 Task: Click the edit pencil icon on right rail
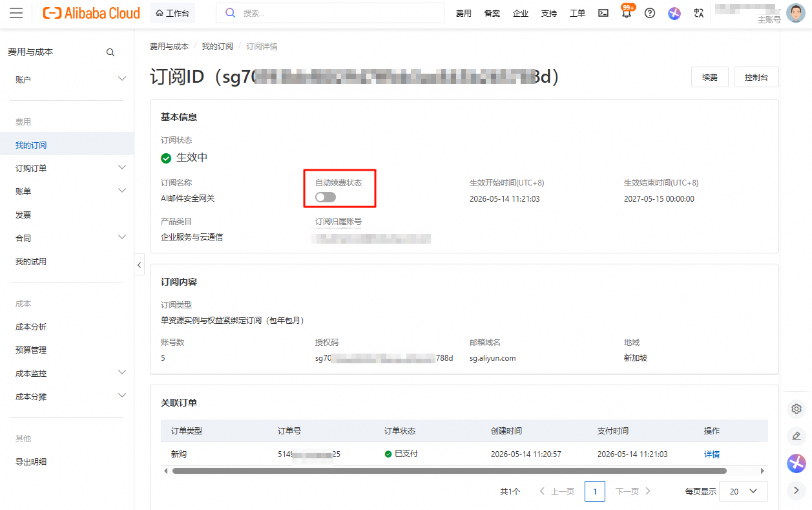pos(796,436)
